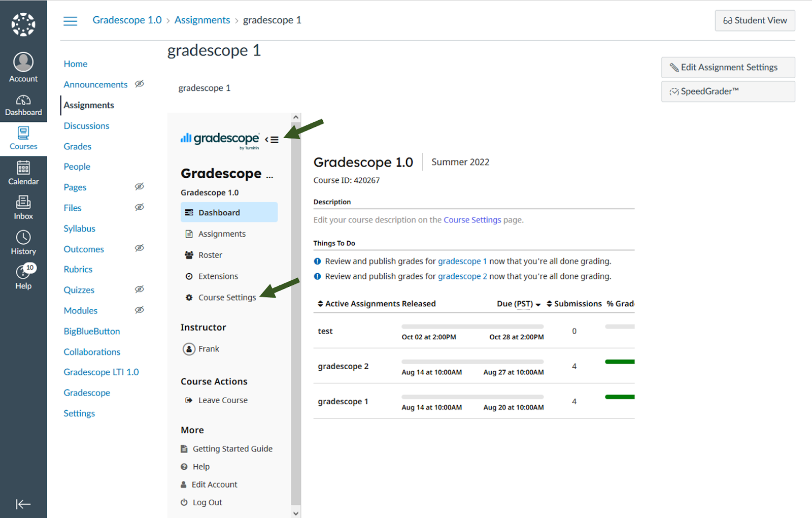The width and height of the screenshot is (812, 518).
Task: Open Collaborations in course menu
Action: pyautogui.click(x=92, y=352)
